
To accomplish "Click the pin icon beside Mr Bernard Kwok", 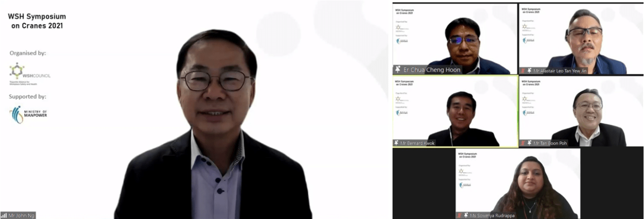I will point(396,143).
